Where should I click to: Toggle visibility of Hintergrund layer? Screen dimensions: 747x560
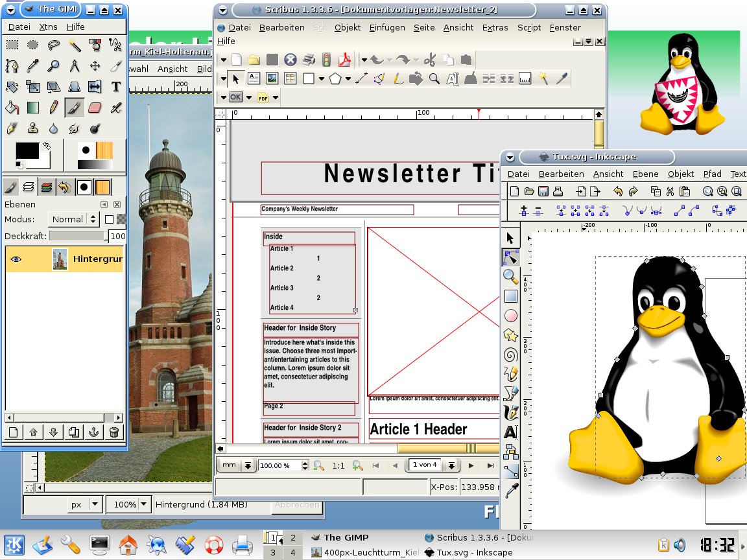pos(16,259)
